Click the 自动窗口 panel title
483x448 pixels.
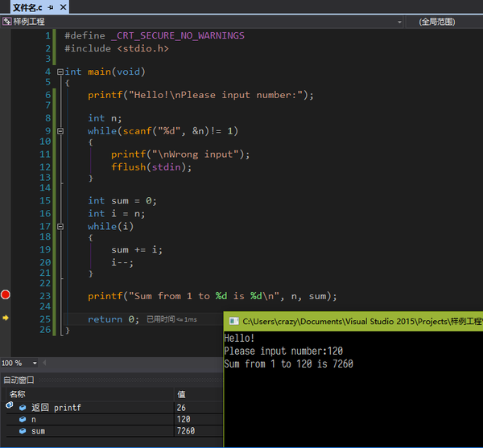point(19,380)
